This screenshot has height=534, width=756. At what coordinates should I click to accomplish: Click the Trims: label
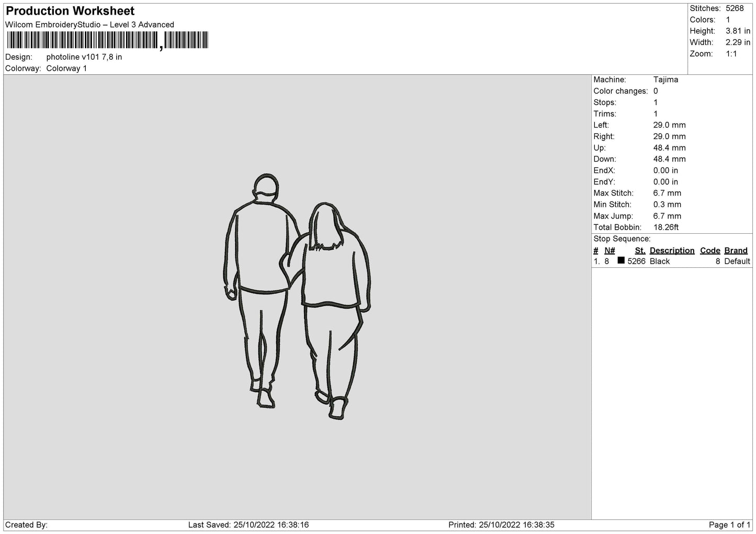point(605,114)
